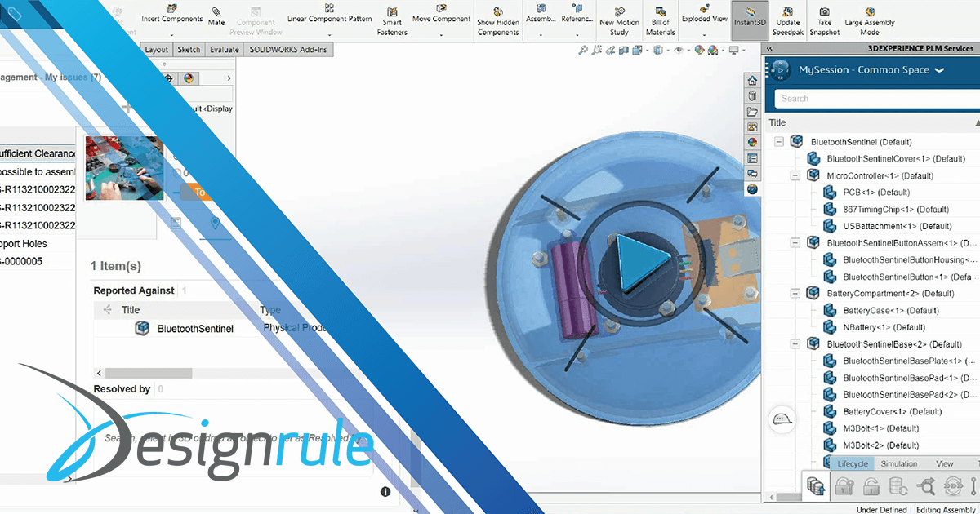The height and width of the screenshot is (514, 980).
Task: Open the Lifecycle tab
Action: tap(853, 463)
